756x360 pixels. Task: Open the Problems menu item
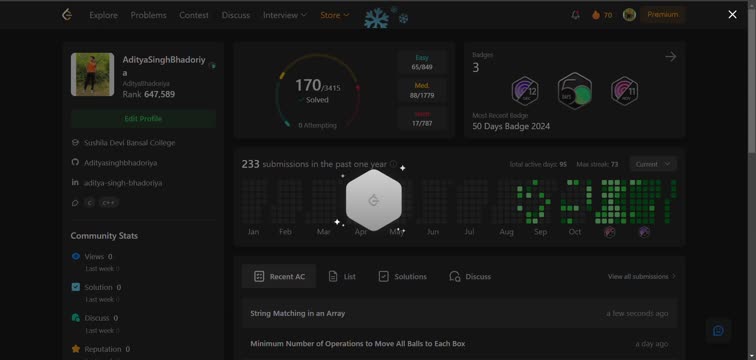[148, 15]
